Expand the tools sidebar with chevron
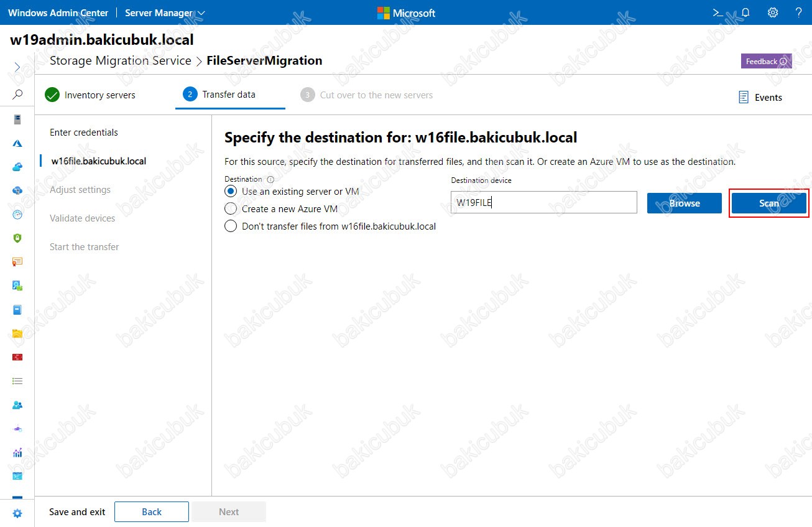Viewport: 812px width, 527px height. 17,67
